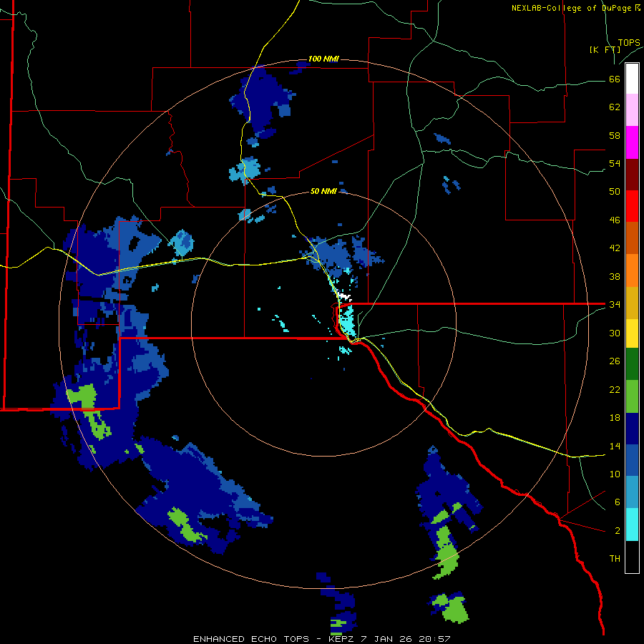This screenshot has height=644, width=644.
Task: Click the 66 value on the legend
Action: tap(615, 79)
